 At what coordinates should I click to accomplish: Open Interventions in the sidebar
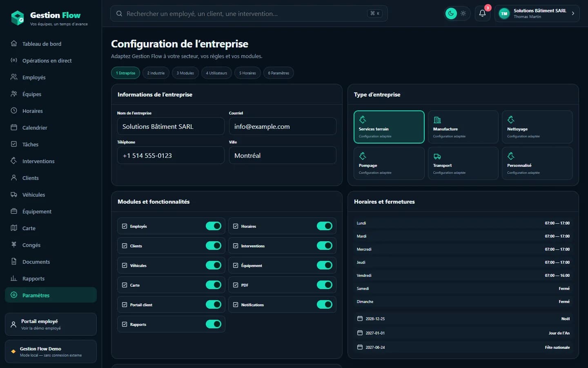[51, 161]
